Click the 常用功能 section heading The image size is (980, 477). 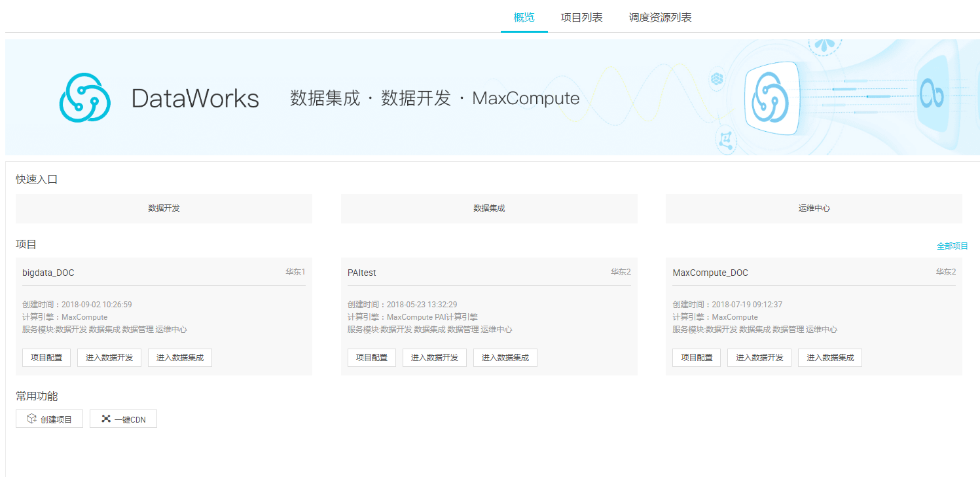[x=37, y=396]
